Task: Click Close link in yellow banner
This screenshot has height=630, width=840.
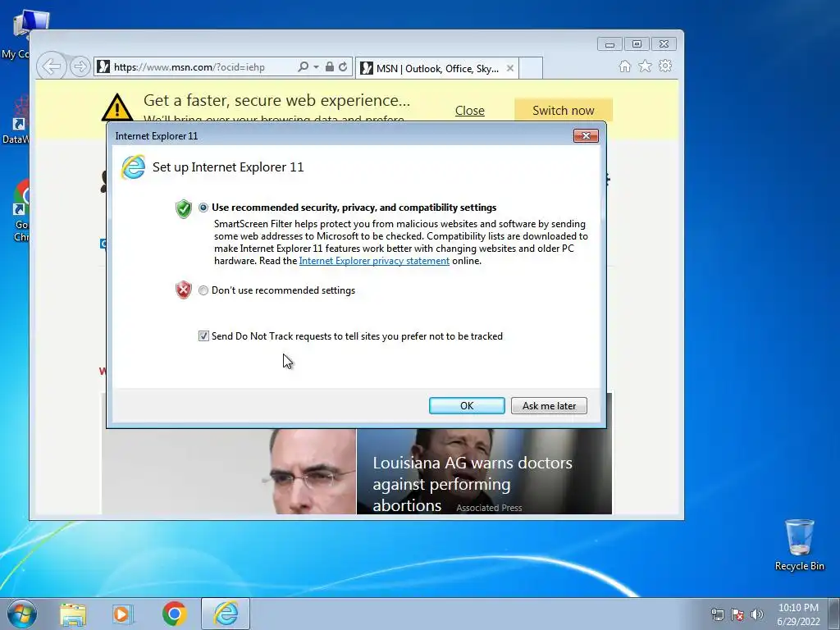Action: (x=470, y=111)
